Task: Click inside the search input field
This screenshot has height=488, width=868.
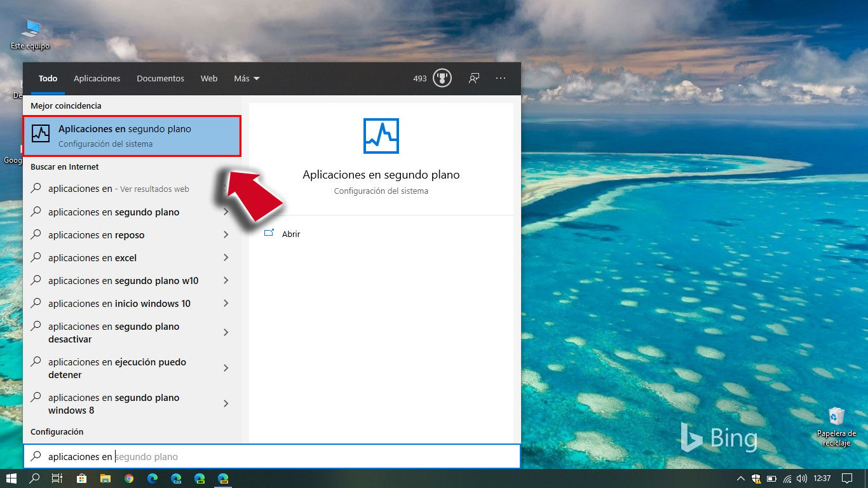Action: click(x=191, y=456)
